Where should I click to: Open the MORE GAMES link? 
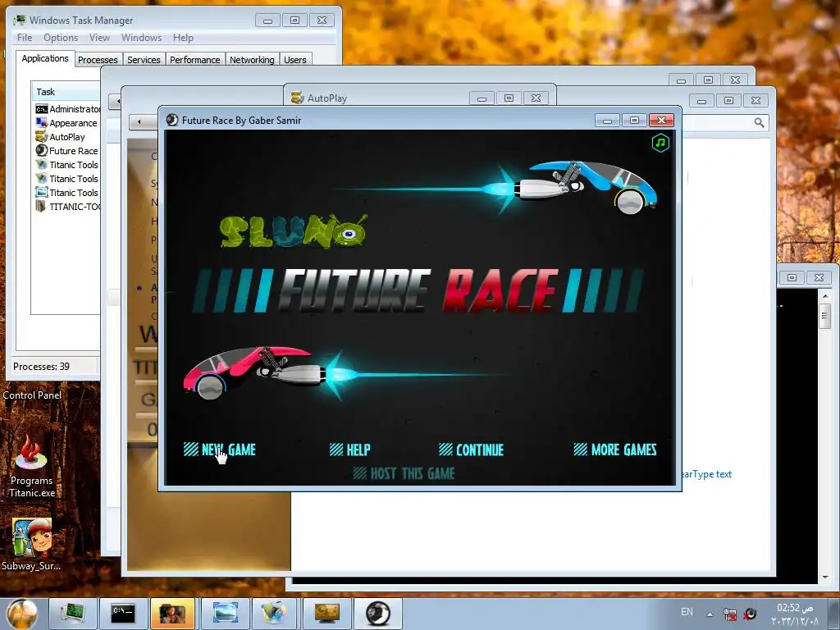[x=615, y=450]
